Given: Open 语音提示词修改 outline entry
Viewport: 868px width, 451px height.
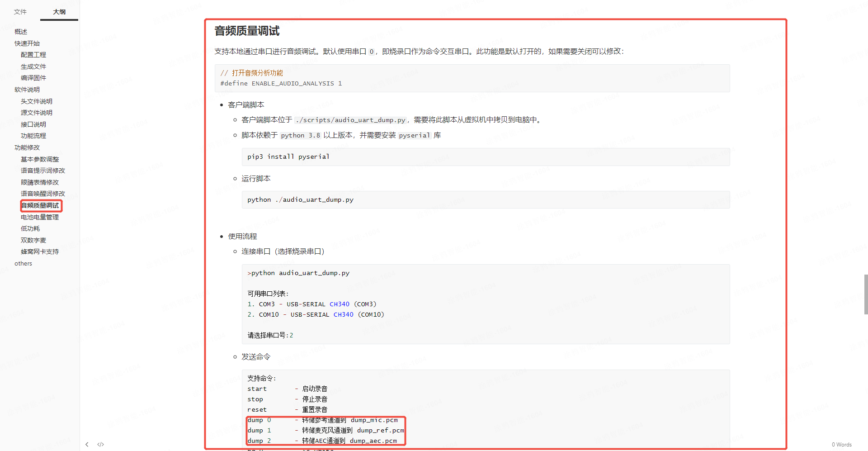Looking at the screenshot, I should (43, 171).
